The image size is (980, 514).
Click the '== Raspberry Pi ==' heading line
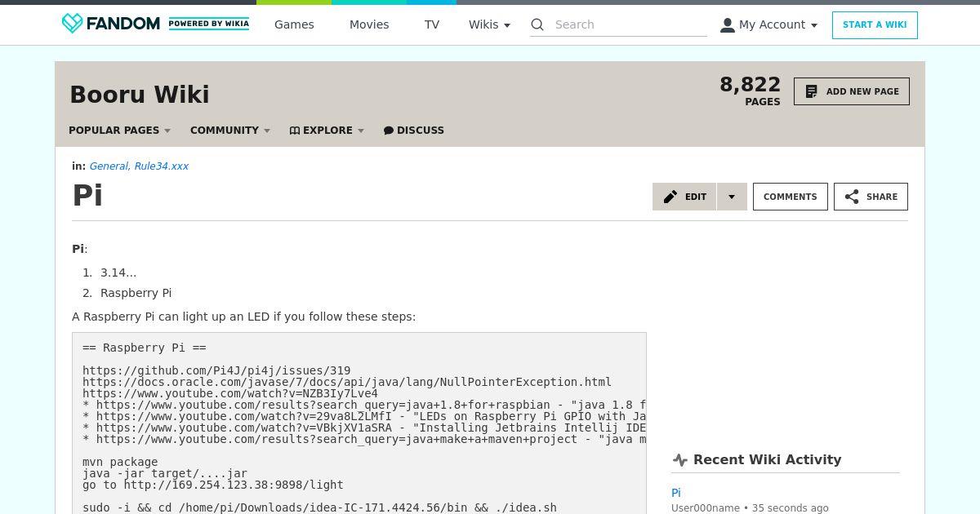[145, 348]
